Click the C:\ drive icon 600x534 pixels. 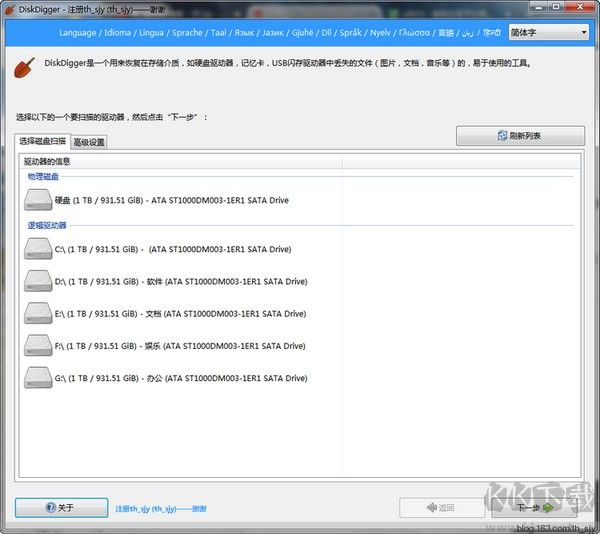(38, 249)
